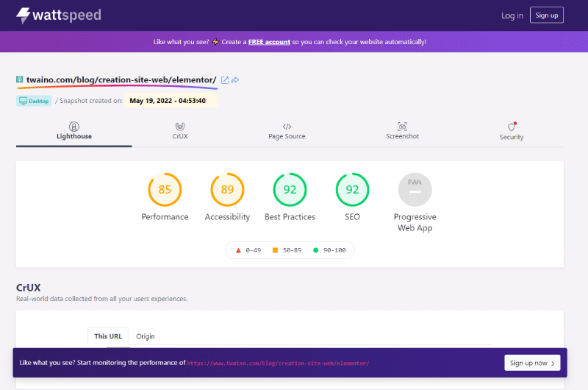Click the orange square 50-89 legend

tap(287, 250)
